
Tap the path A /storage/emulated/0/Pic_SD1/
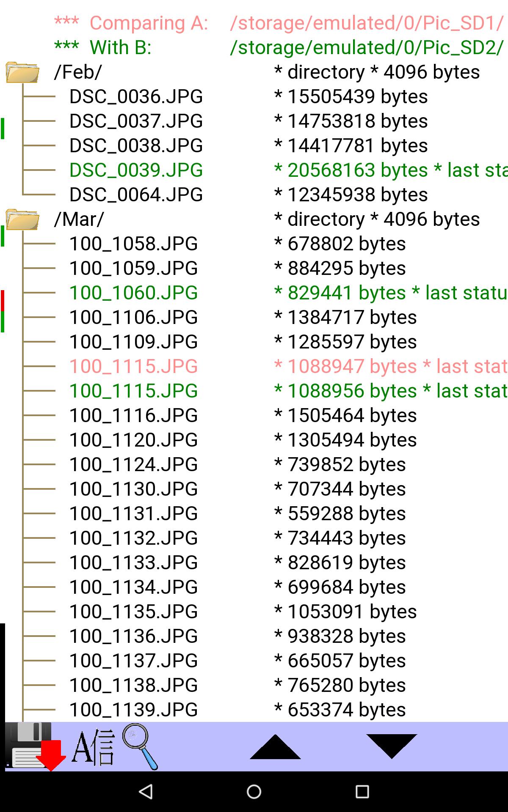[x=367, y=23]
